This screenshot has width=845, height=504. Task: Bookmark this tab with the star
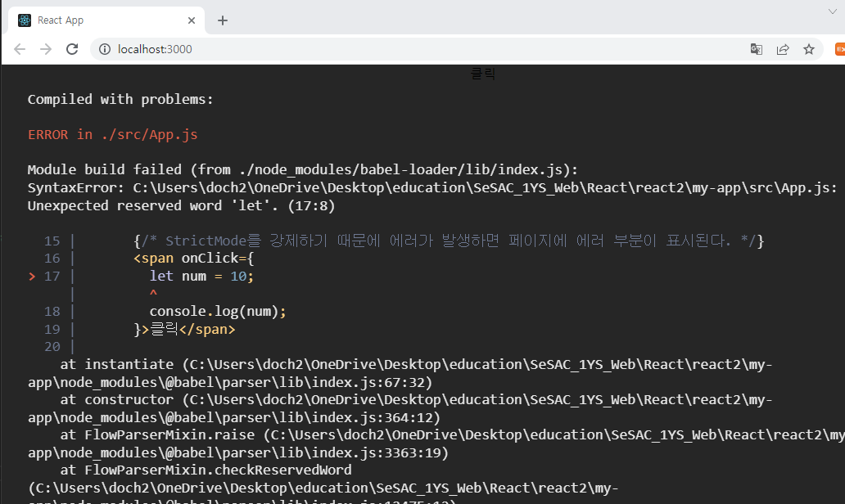point(809,50)
